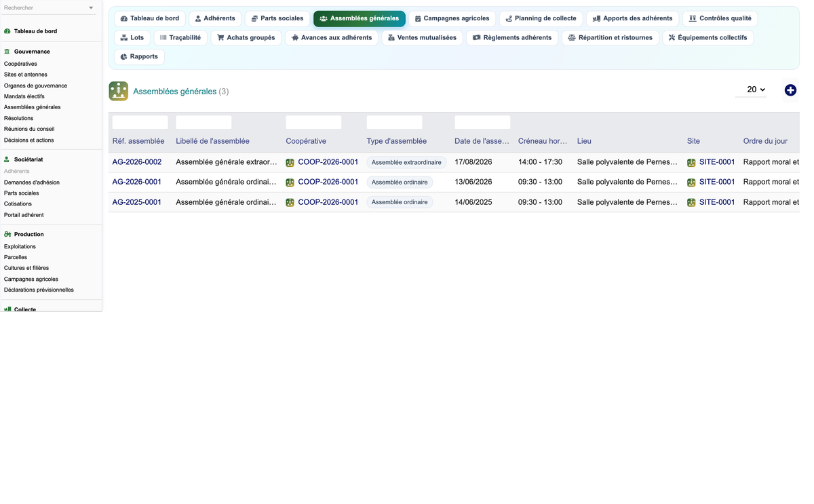Select the Assemblées générales tab
Screen dimensions: 814x504
pos(360,18)
